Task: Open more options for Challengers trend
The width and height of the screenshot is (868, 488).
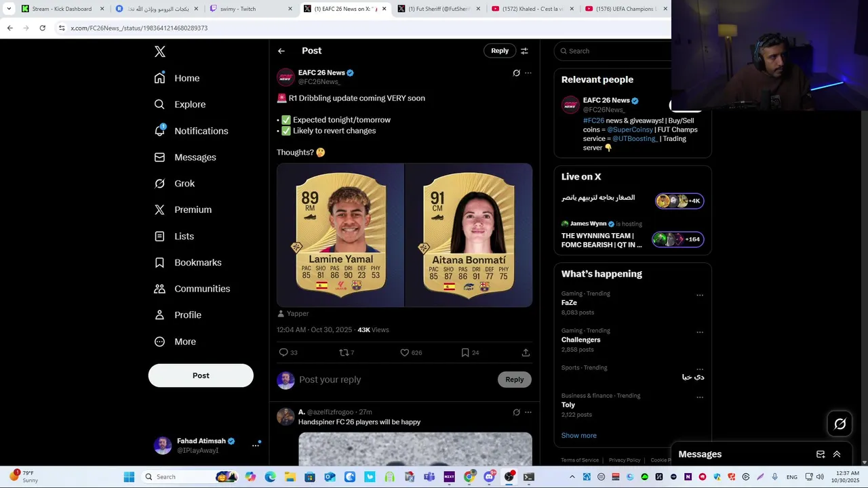Action: (x=700, y=333)
